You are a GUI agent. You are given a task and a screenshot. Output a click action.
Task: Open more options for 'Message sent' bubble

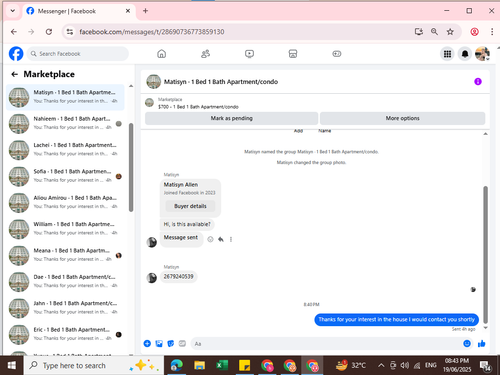coord(231,239)
